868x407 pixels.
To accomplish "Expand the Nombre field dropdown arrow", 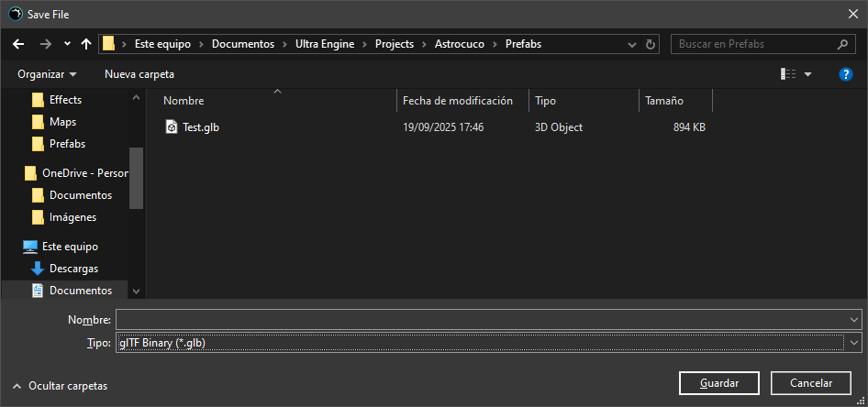I will [855, 320].
